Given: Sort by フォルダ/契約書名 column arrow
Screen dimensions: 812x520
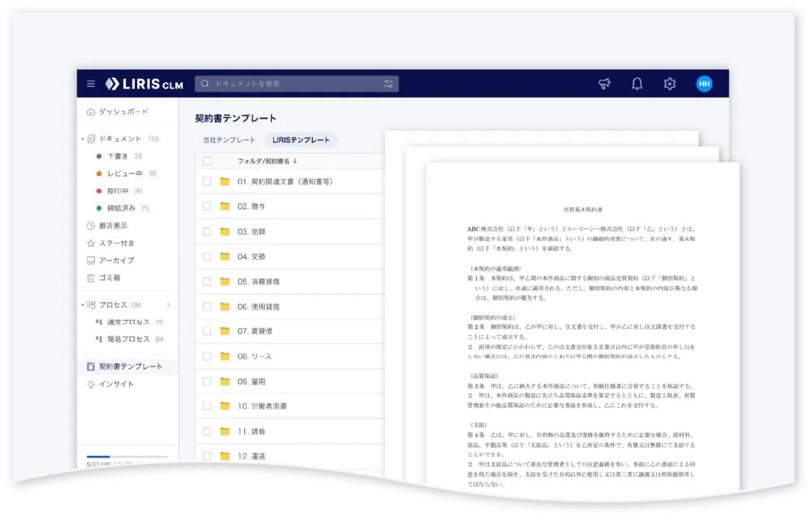Looking at the screenshot, I should (x=295, y=161).
